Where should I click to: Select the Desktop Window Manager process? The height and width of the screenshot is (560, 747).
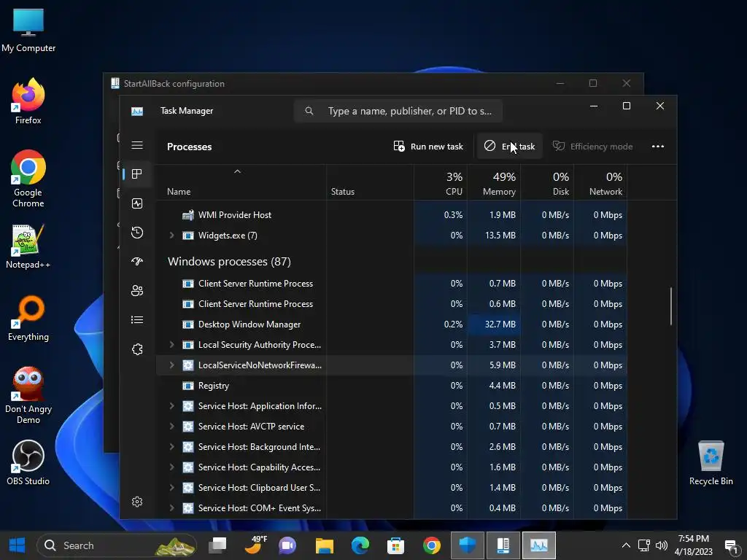click(392, 324)
